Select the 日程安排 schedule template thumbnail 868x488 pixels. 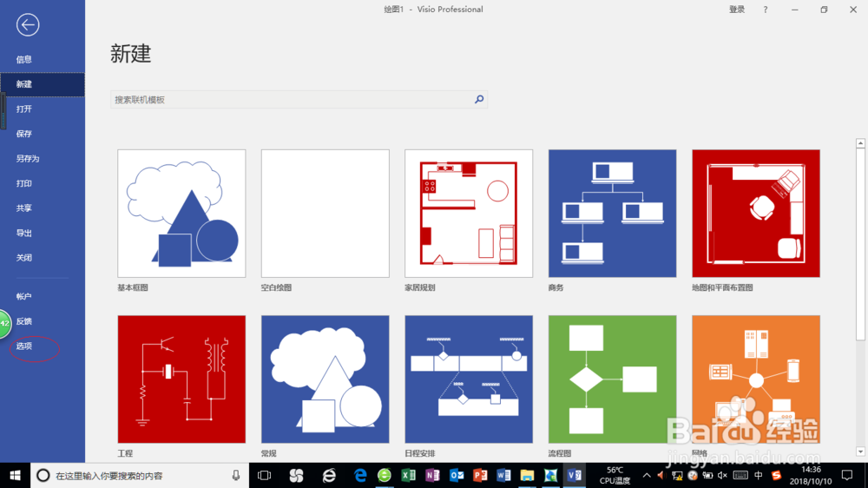[x=469, y=379]
